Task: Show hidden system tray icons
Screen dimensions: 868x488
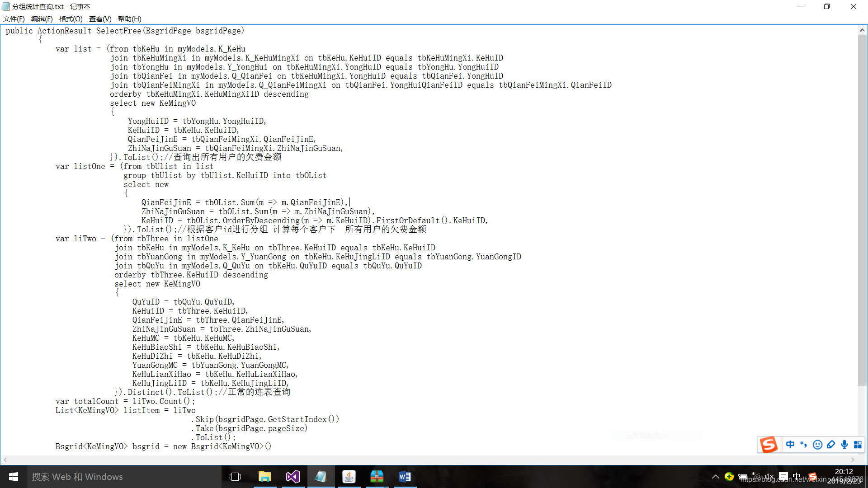Action: [x=715, y=477]
